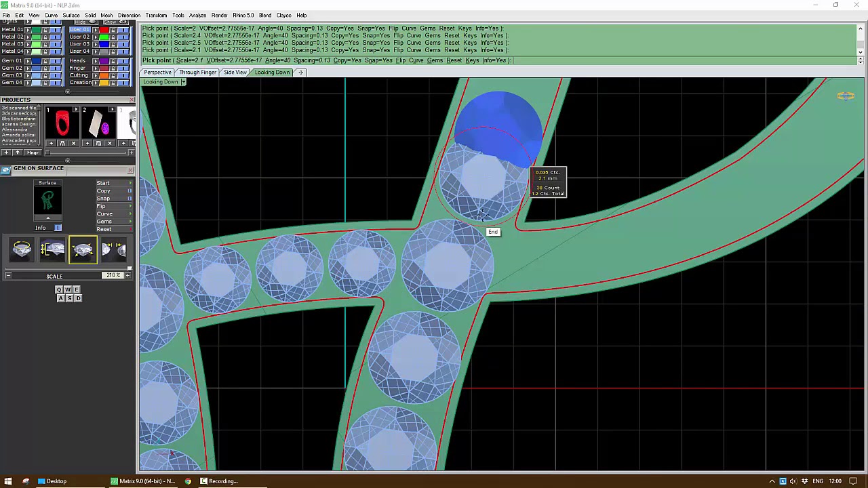Expand the Finger layer arrow
Image resolution: width=868 pixels, height=488 pixels.
pos(96,68)
